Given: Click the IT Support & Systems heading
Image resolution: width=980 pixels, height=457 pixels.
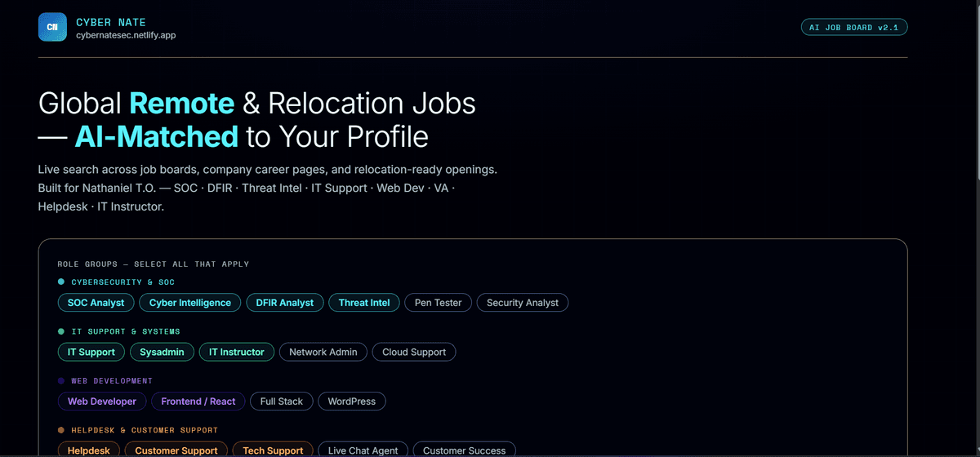Looking at the screenshot, I should pyautogui.click(x=126, y=331).
